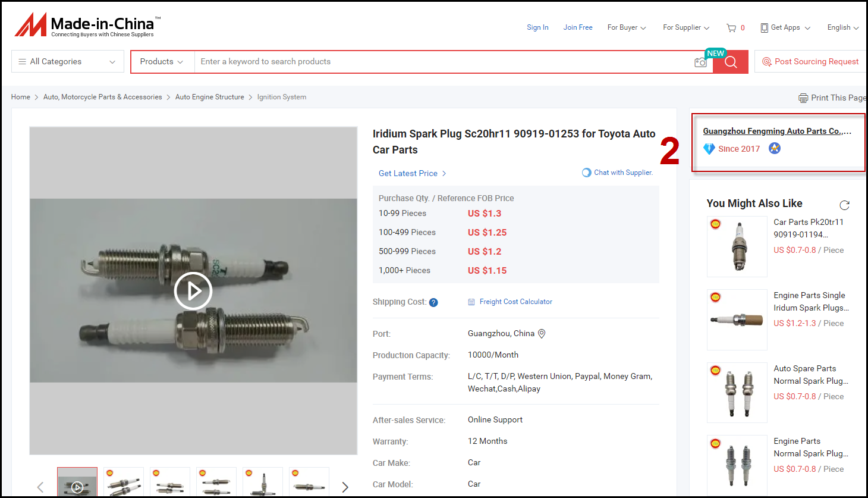Select the sixth product thumbnail in gallery
868x498 pixels.
pos(309,482)
